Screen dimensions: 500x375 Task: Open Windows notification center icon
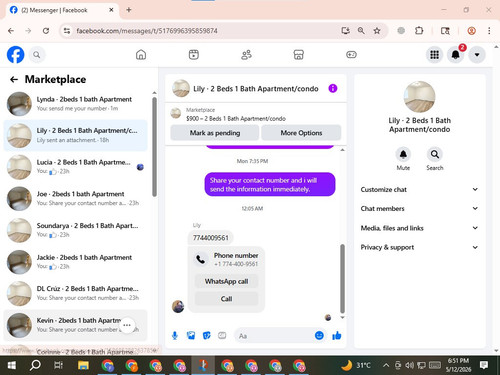click(x=484, y=365)
